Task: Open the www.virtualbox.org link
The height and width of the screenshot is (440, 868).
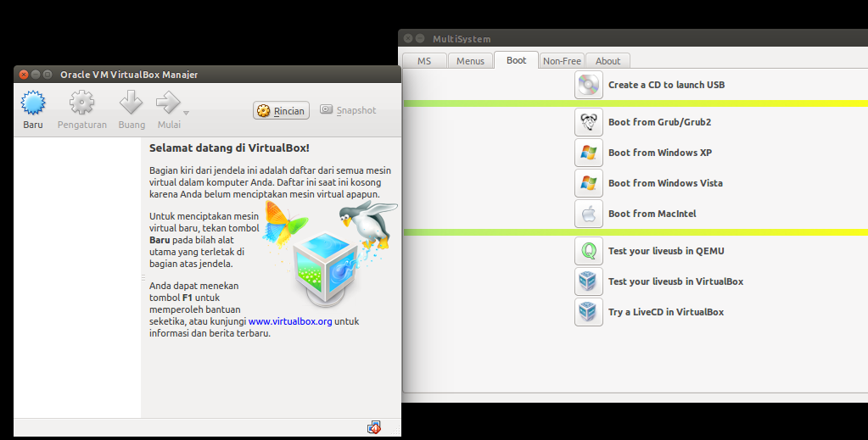Action: (x=290, y=321)
